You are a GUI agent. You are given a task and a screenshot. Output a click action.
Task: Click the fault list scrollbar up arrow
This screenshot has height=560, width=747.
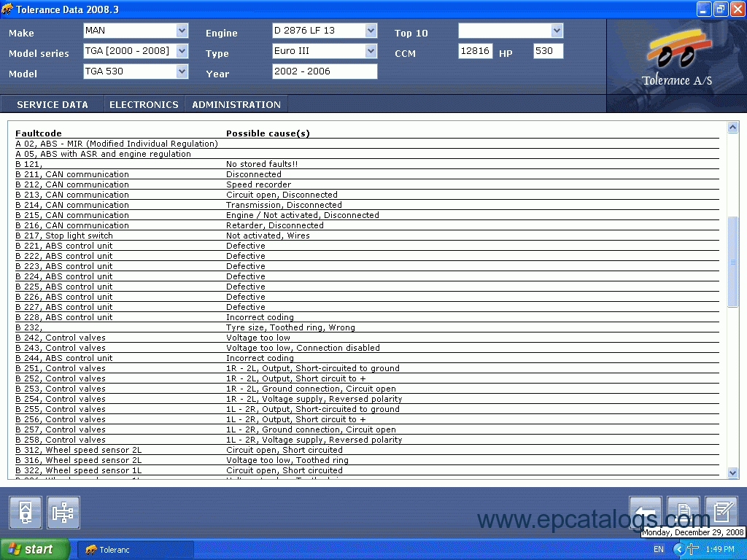click(732, 127)
